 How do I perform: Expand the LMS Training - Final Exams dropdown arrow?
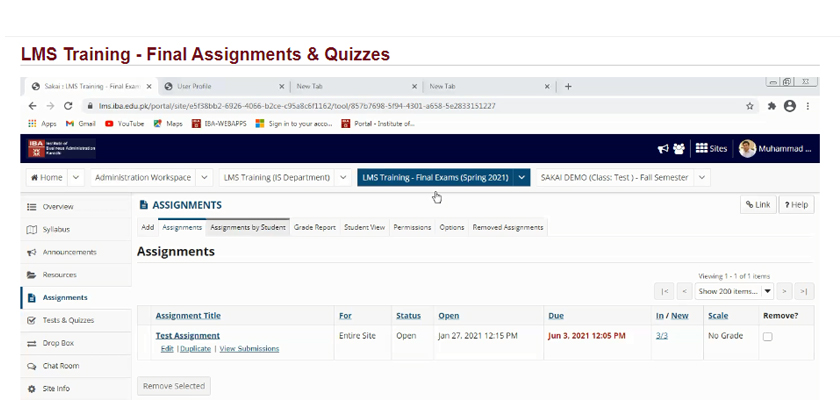tap(522, 178)
